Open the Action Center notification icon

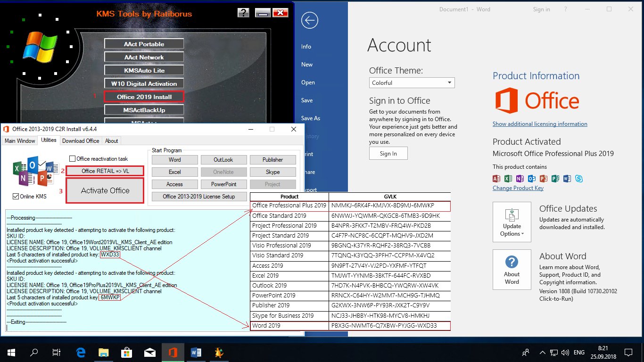(628, 352)
